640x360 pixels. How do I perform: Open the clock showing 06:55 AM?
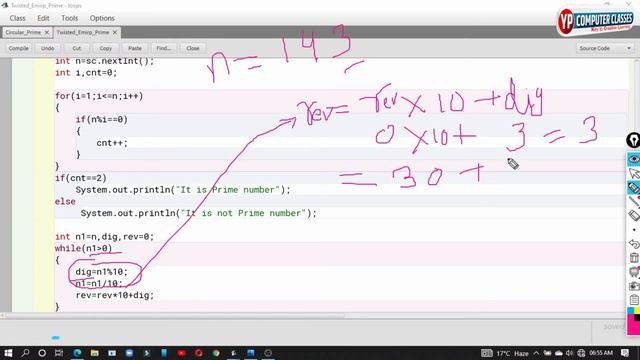pos(601,353)
